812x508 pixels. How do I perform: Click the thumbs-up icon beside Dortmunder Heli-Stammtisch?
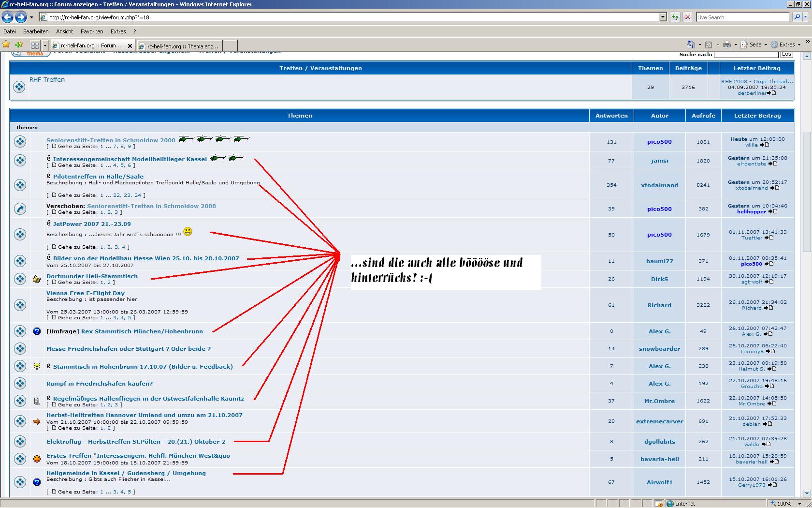(37, 279)
